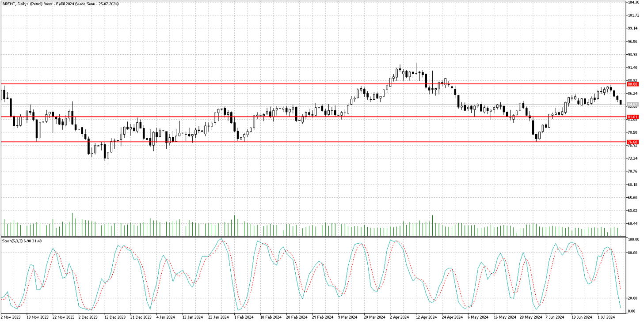Click the 4 Jan 2024 date label

point(167,317)
